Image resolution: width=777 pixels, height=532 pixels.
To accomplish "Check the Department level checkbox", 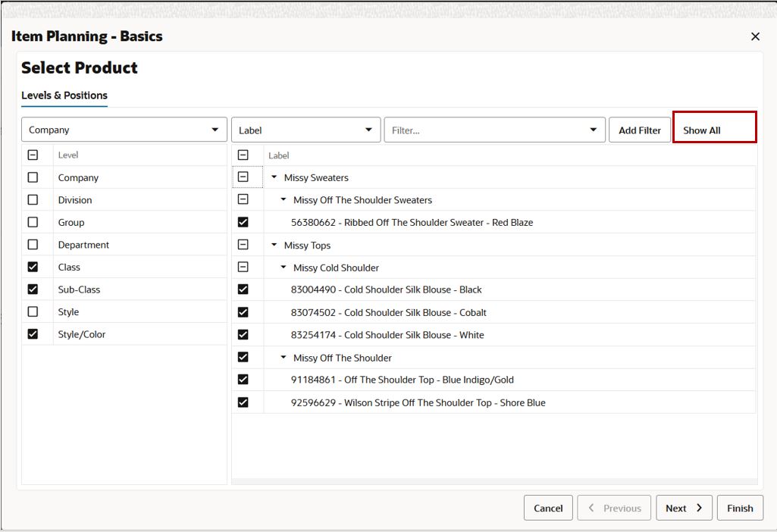I will point(33,245).
